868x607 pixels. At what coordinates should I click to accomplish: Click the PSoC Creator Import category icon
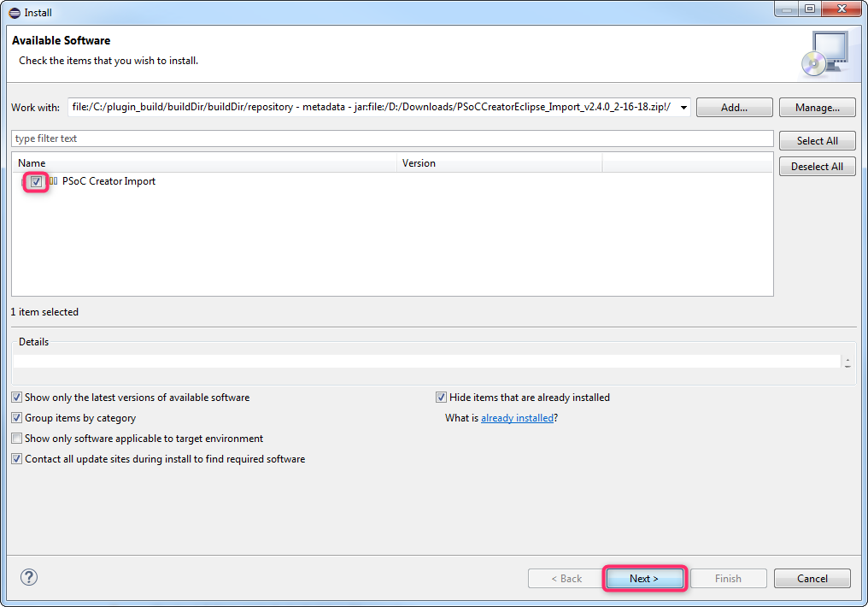[53, 181]
